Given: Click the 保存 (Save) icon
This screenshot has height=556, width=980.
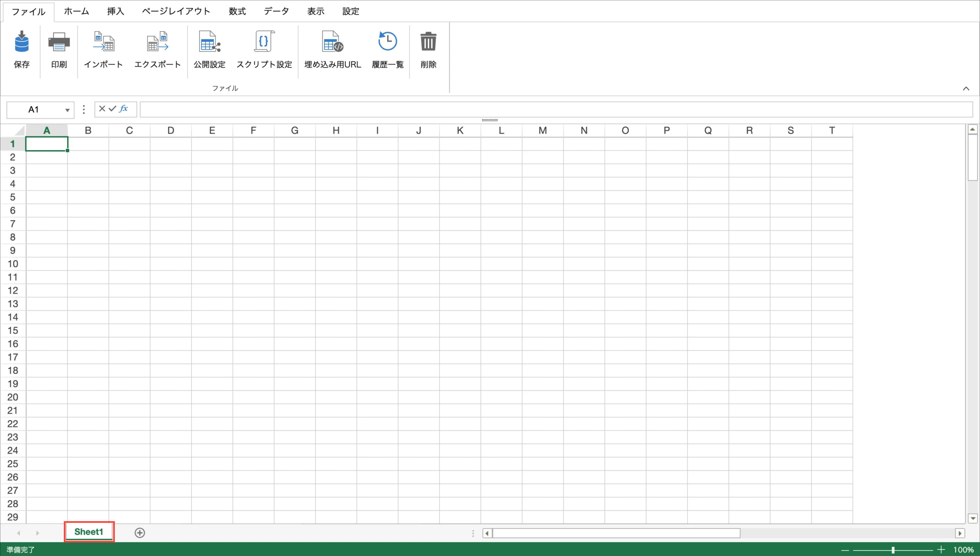Looking at the screenshot, I should coord(22,42).
